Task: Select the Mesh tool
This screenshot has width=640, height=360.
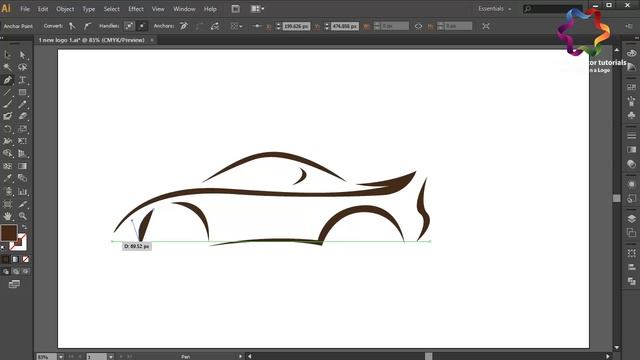Action: point(7,166)
